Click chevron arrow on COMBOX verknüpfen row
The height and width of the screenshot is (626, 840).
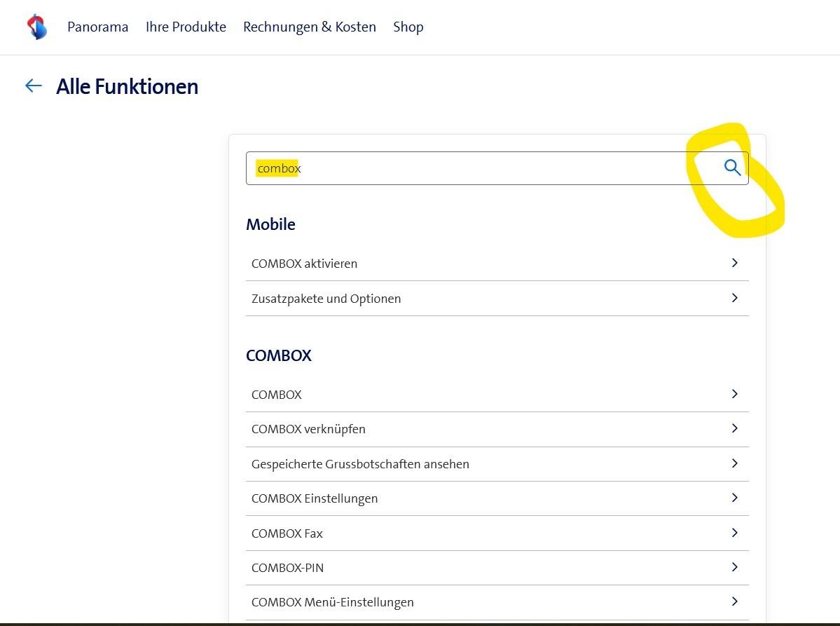tap(734, 428)
